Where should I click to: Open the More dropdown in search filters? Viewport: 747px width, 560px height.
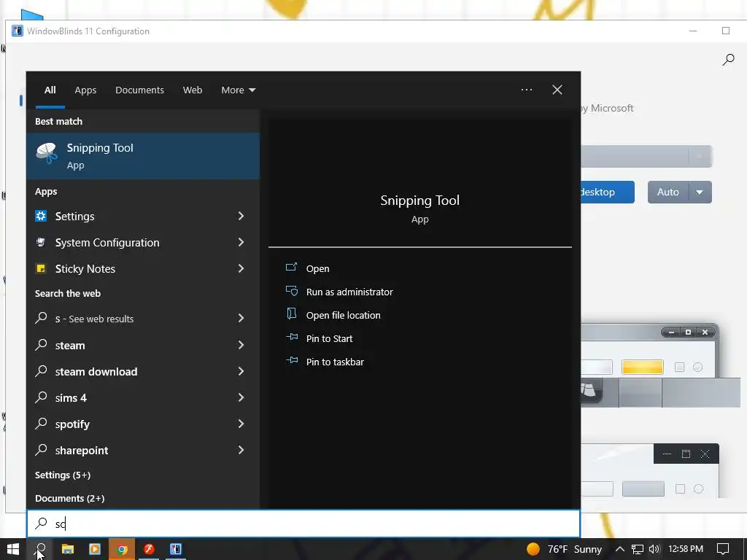pos(239,90)
